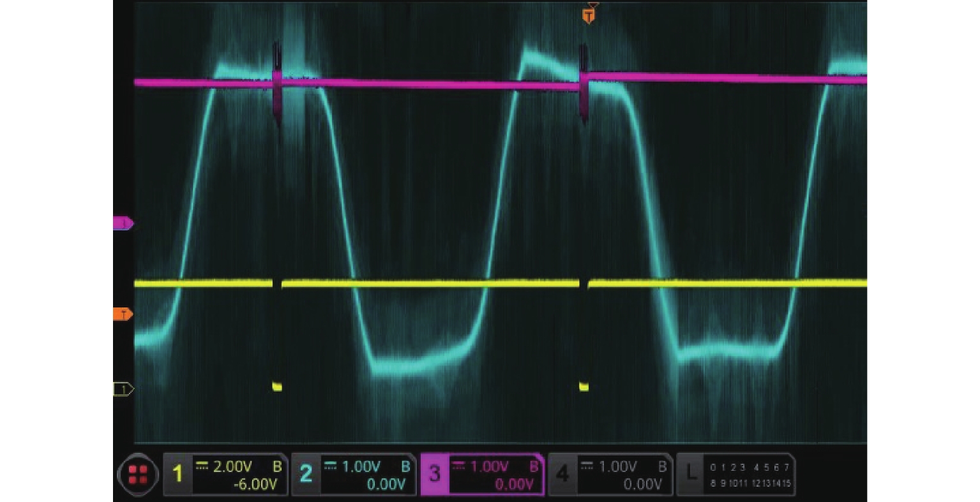Viewport: 980px width, 502px height.
Task: Select the orange trigger level marker on left edge
Action: [x=123, y=314]
